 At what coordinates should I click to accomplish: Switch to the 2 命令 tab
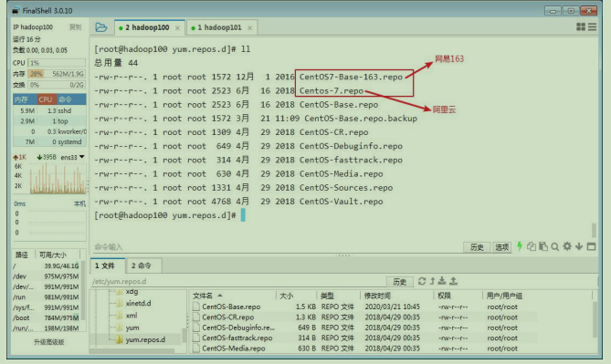tap(143, 265)
